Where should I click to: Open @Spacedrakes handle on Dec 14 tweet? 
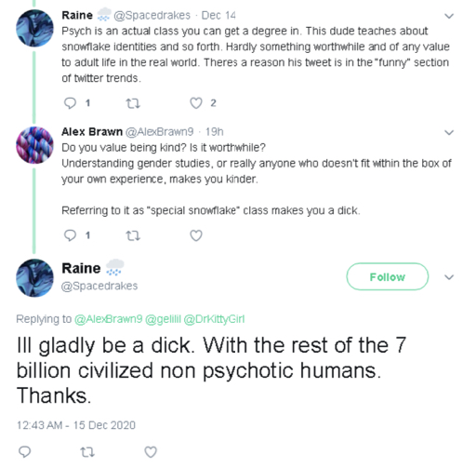tap(152, 15)
